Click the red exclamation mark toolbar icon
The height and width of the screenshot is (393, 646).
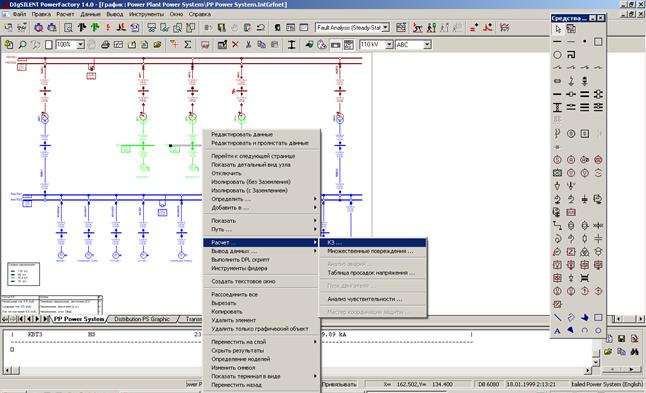coord(108,28)
